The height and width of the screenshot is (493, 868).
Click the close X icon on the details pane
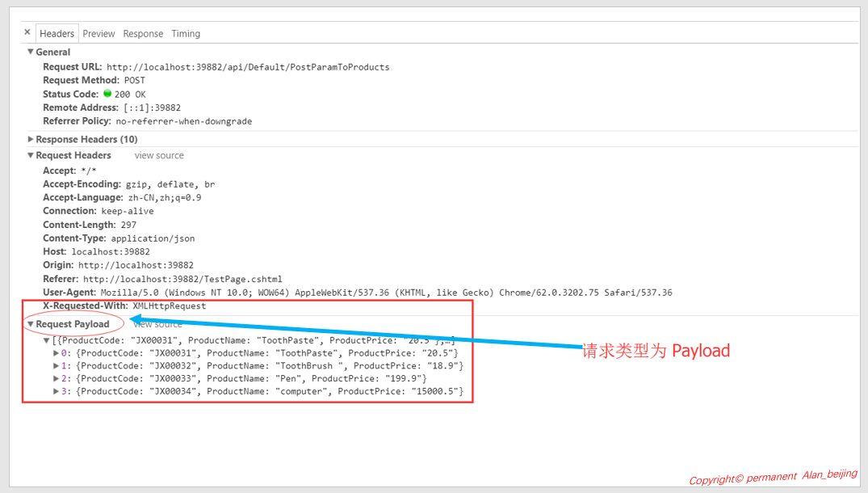(27, 32)
